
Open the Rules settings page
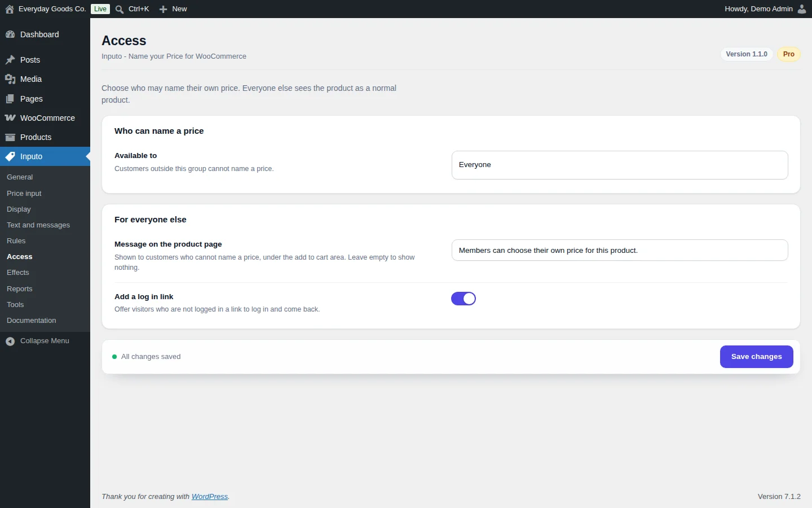pyautogui.click(x=16, y=240)
